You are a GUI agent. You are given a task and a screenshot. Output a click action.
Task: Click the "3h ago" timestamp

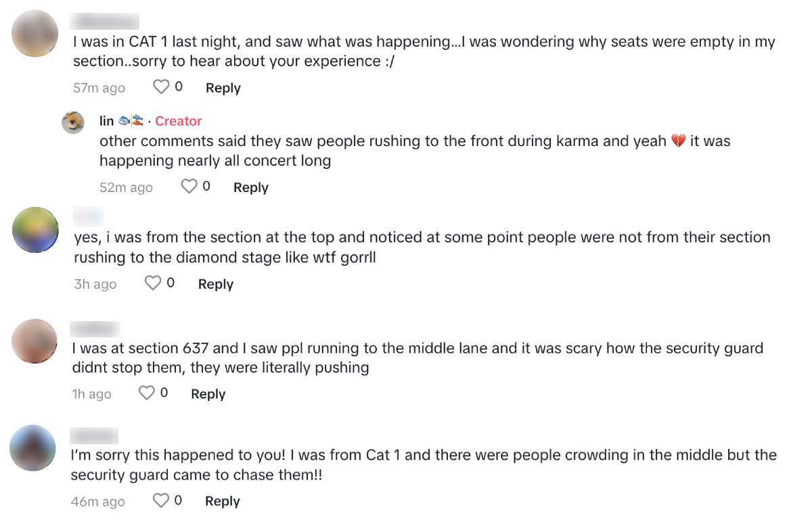(x=95, y=285)
